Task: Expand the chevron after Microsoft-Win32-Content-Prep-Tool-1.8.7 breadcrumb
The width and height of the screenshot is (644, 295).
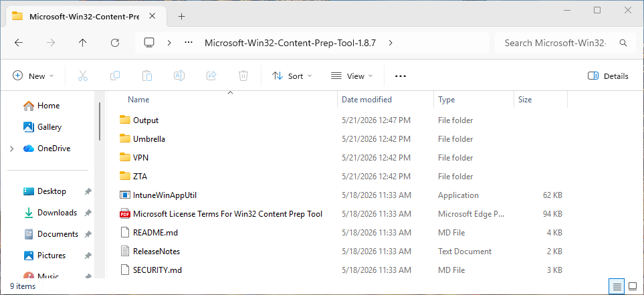Action: tap(390, 43)
